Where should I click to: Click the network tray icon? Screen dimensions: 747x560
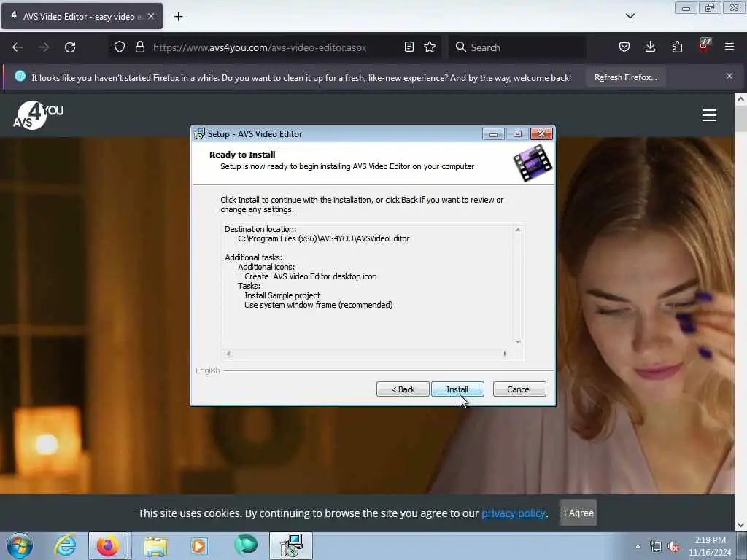pos(656,547)
